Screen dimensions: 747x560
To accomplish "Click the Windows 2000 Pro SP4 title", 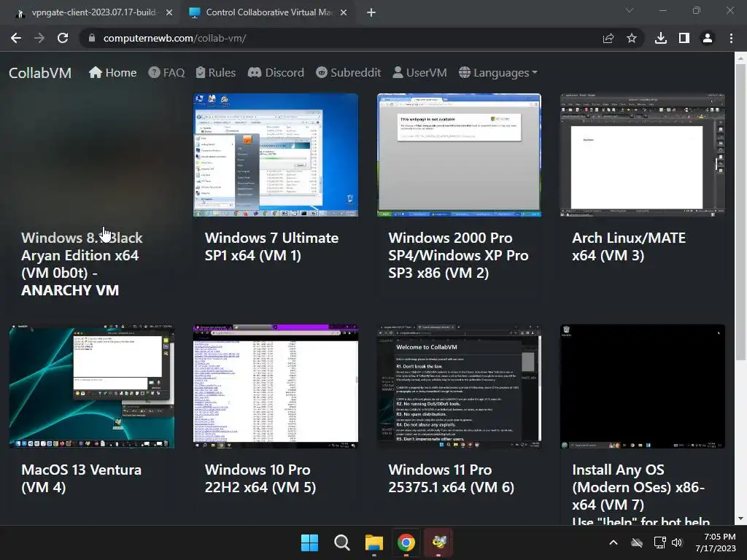I will (x=458, y=255).
